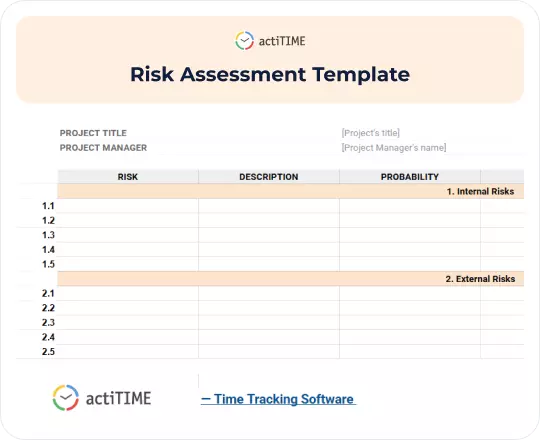The image size is (540, 440).
Task: Click the Probability cell in row 2.3
Action: pyautogui.click(x=410, y=323)
